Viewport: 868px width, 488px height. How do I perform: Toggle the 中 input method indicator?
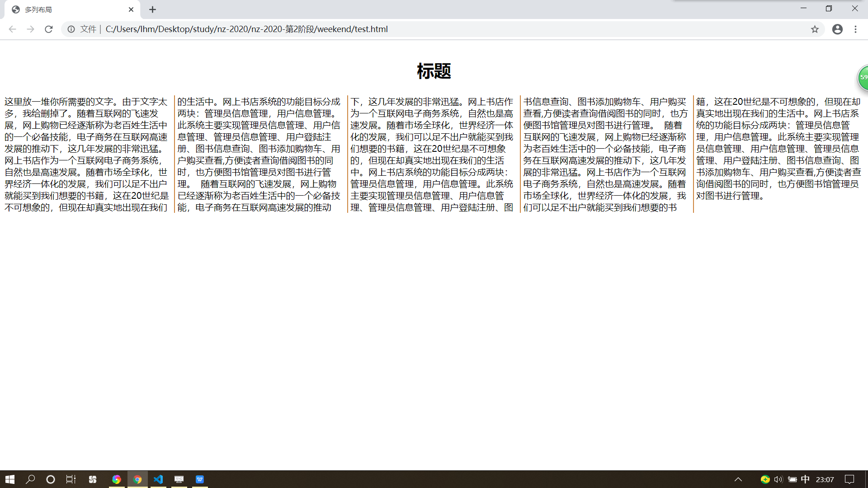coord(805,479)
